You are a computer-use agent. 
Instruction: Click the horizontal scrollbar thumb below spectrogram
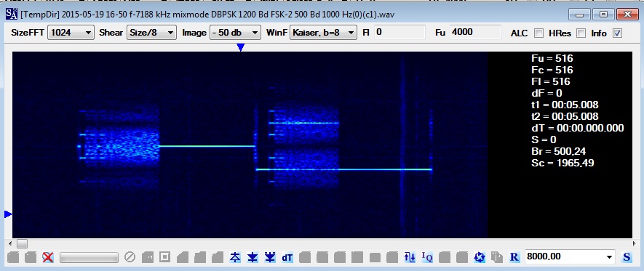22,244
